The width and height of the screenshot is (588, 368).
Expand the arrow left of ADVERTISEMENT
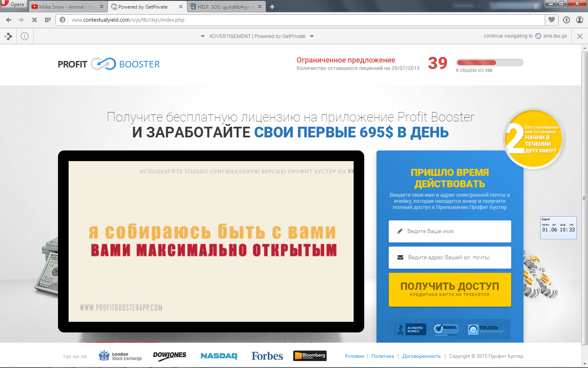(x=203, y=36)
